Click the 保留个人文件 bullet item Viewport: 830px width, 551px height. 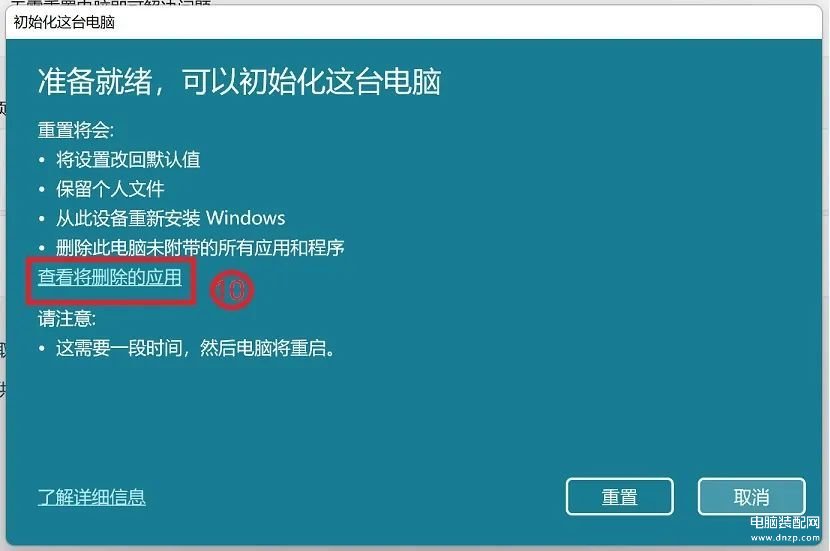pyautogui.click(x=110, y=189)
